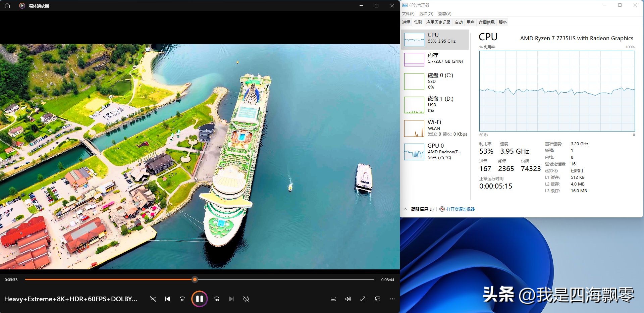The width and height of the screenshot is (644, 313).
Task: Open the more options ellipsis menu
Action: [392, 299]
